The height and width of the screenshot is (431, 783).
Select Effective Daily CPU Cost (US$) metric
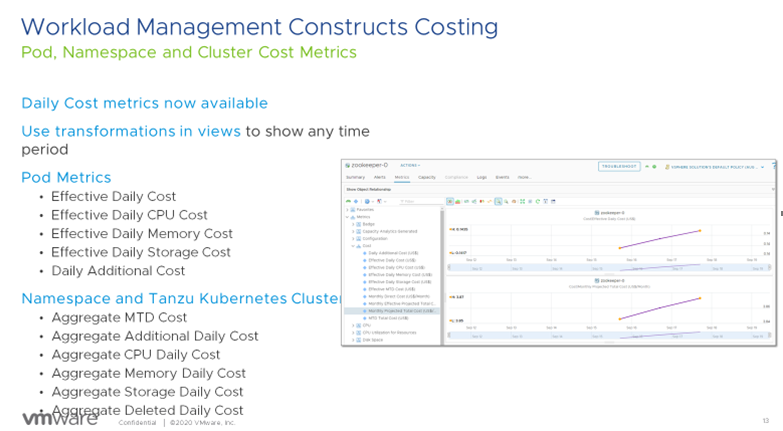point(396,268)
